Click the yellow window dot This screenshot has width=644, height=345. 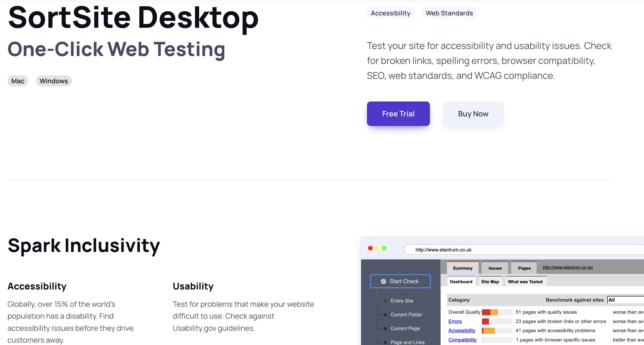click(x=377, y=248)
